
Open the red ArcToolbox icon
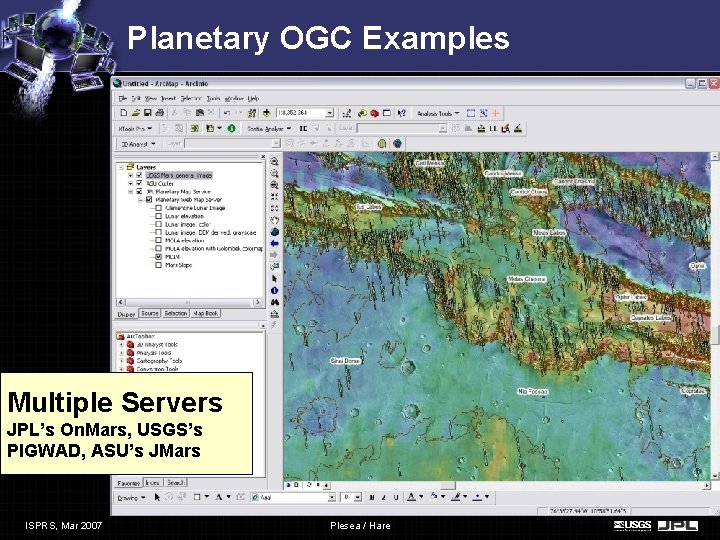click(x=374, y=113)
